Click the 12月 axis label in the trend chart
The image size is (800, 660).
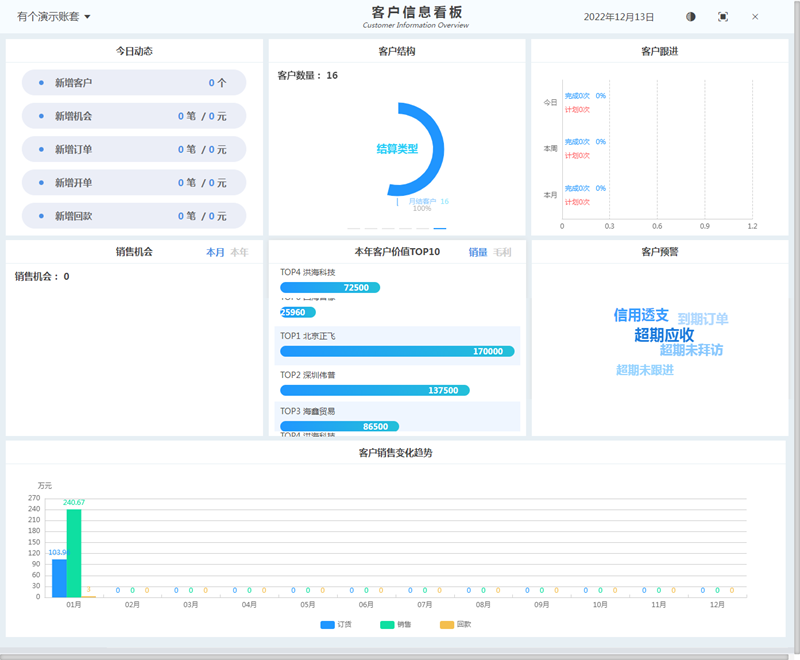(x=717, y=604)
